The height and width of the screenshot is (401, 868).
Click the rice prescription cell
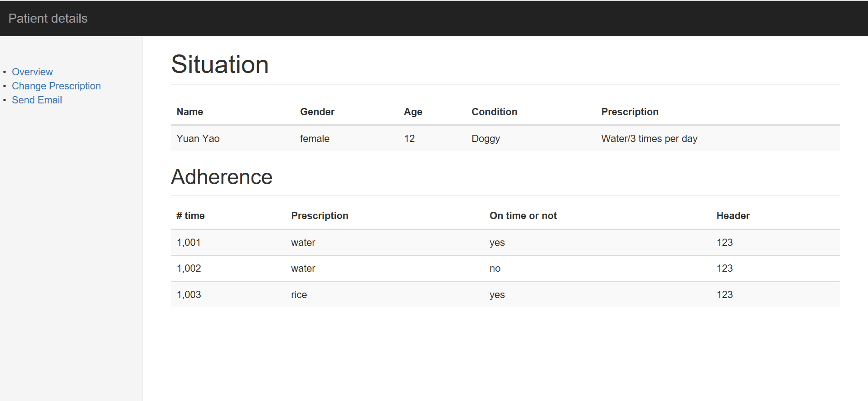click(299, 295)
